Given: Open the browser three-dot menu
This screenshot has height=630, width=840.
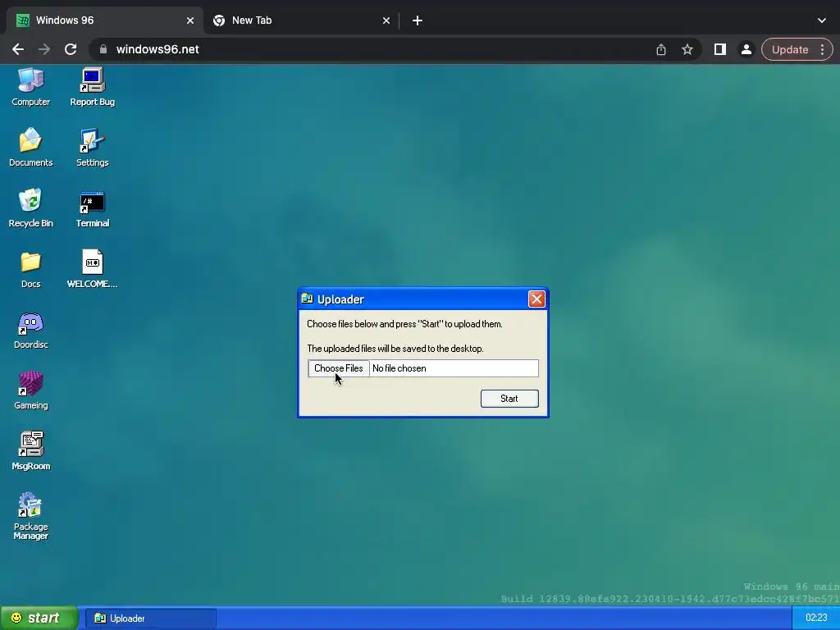Looking at the screenshot, I should (822, 49).
